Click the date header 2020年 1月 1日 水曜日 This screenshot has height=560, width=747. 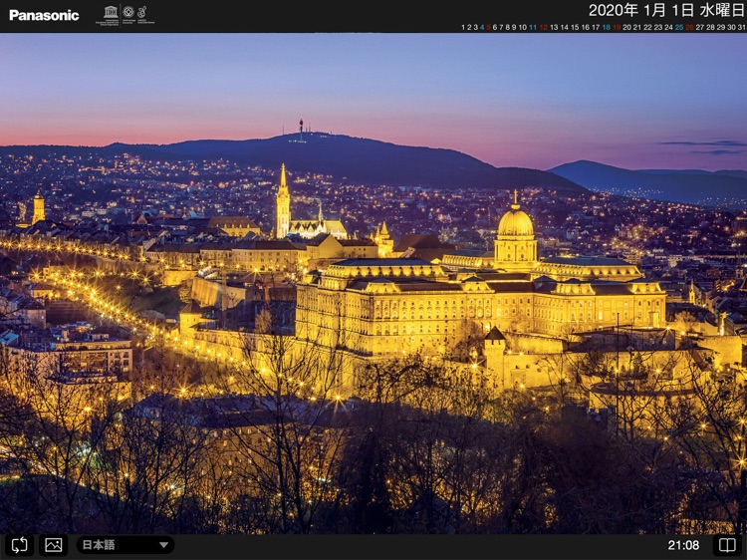coord(666,10)
